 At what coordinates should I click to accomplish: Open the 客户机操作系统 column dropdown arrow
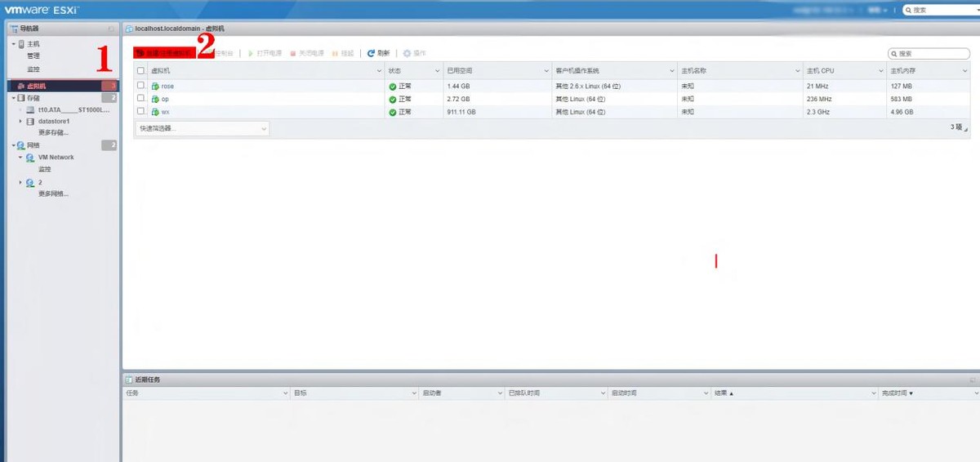pos(671,71)
